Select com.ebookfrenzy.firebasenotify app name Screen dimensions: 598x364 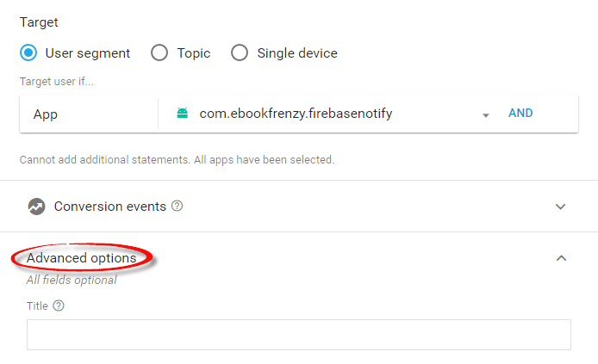coord(296,114)
